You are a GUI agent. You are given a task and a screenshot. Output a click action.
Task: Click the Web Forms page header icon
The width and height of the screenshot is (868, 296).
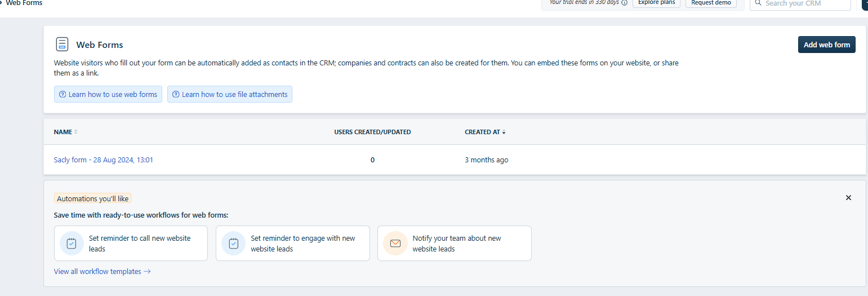coord(62,45)
